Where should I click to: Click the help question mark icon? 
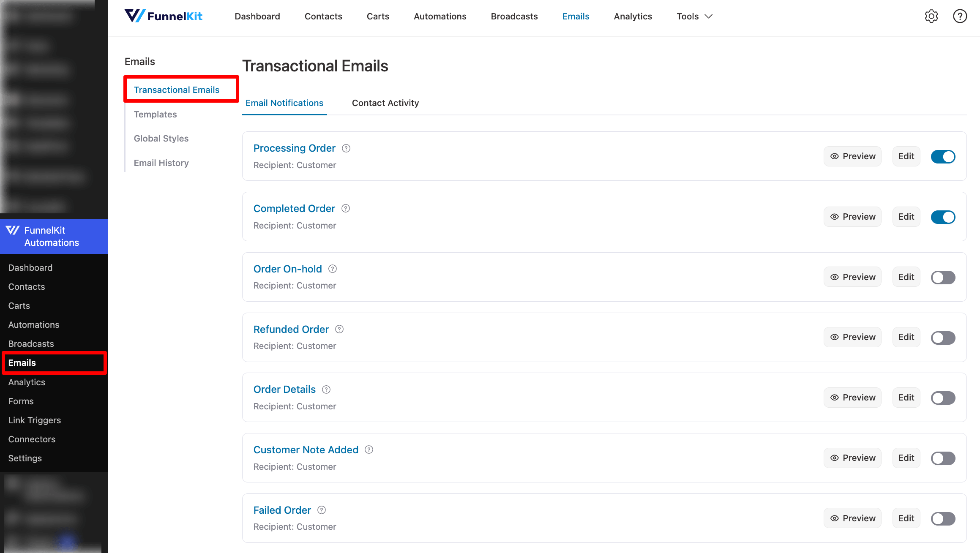coord(960,16)
